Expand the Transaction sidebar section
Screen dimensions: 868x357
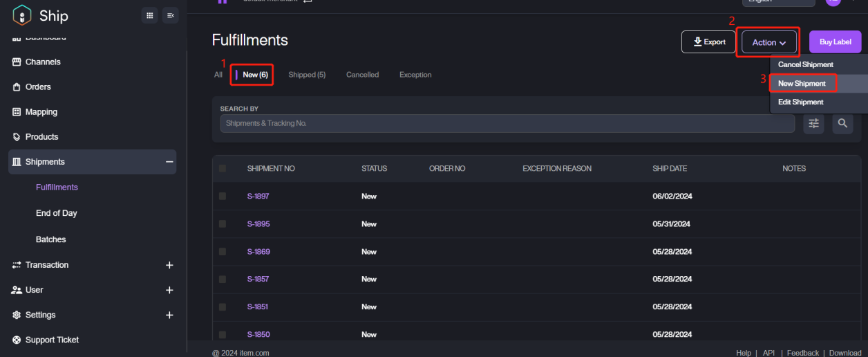pos(169,265)
